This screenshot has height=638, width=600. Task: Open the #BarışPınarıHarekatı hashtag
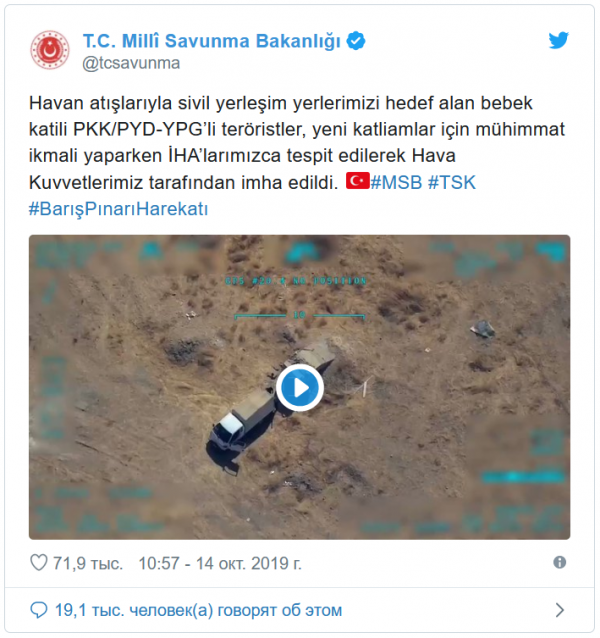[x=118, y=209]
